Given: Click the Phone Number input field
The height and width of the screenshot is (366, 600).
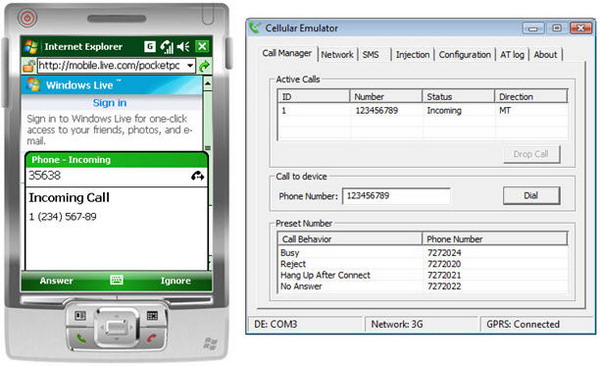Looking at the screenshot, I should (x=396, y=196).
